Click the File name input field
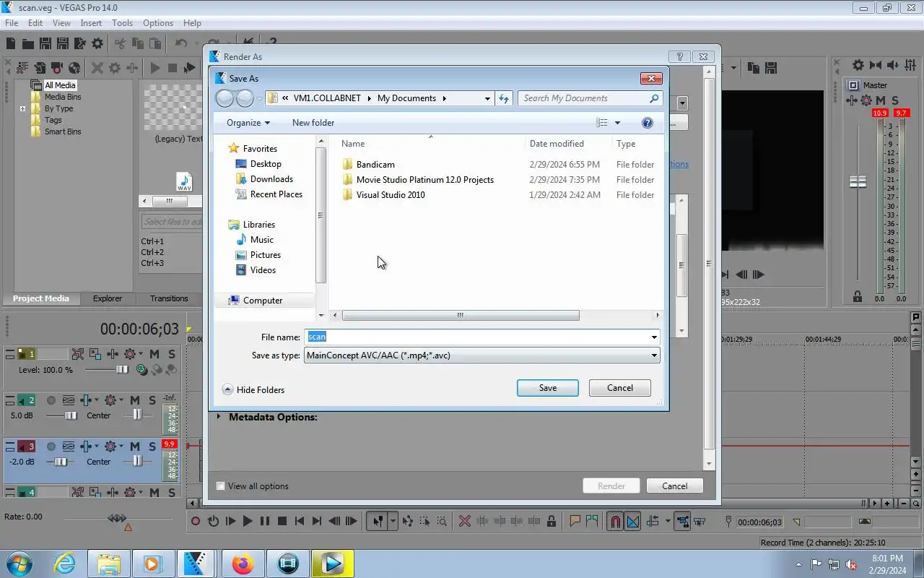 476,337
